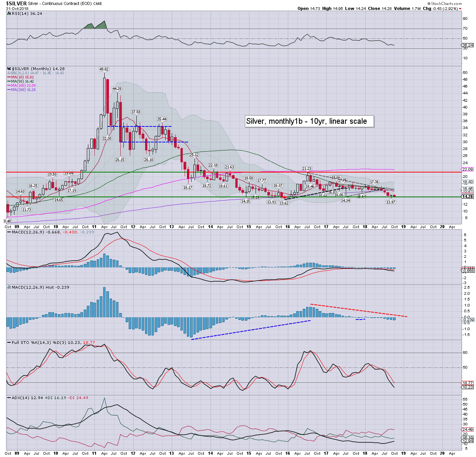Click the purple MA(200) legend entry
The height and width of the screenshot is (457, 476).
pyautogui.click(x=9, y=89)
